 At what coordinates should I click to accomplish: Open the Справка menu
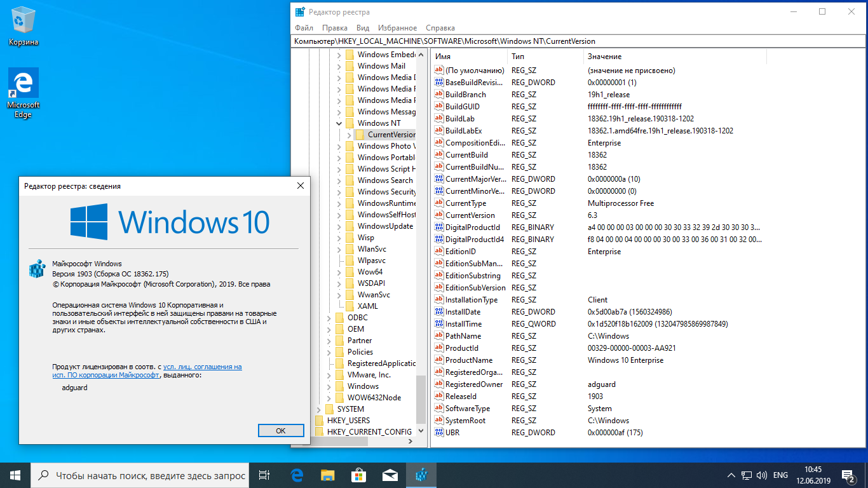pos(440,28)
